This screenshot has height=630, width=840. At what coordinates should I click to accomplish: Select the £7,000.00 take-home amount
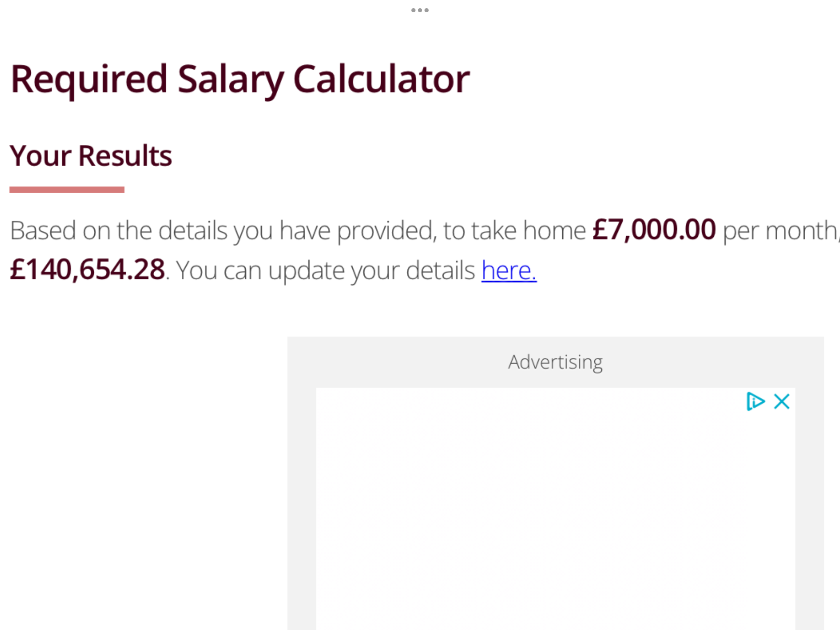654,230
